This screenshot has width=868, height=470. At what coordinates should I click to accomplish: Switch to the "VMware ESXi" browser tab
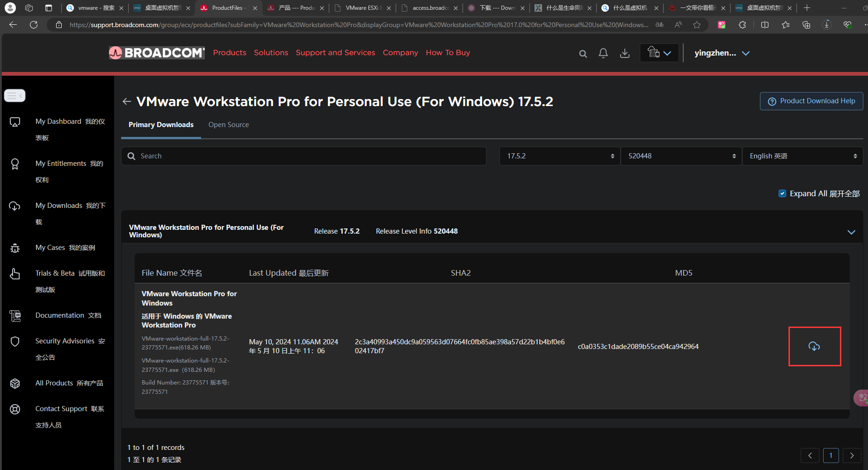click(362, 8)
